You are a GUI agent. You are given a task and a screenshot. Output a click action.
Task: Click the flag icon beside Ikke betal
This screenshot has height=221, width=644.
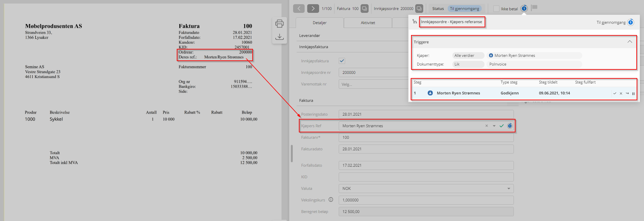point(534,7)
